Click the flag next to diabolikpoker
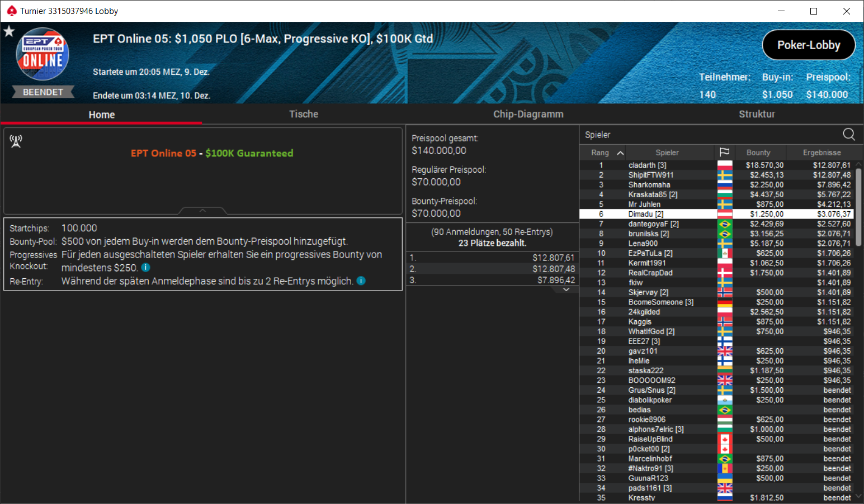Viewport: 864px width, 504px height. [725, 400]
